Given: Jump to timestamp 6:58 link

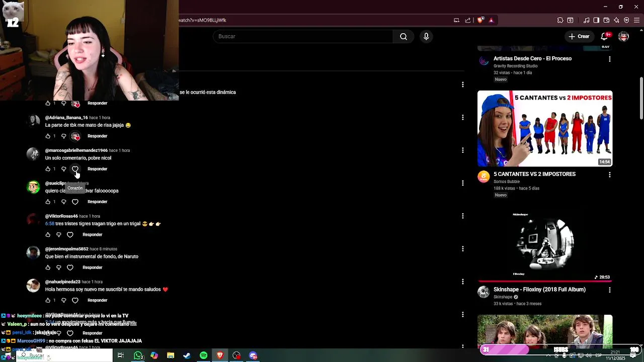Looking at the screenshot, I should (50, 224).
